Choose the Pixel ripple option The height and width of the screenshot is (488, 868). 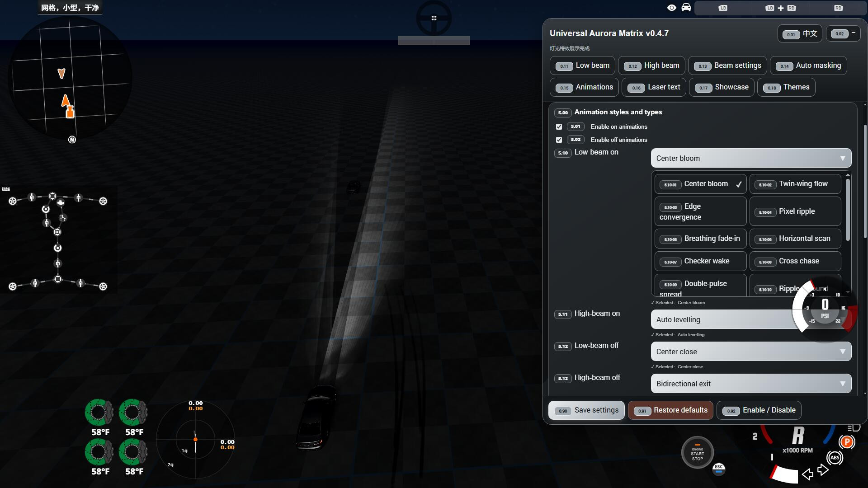[795, 211]
